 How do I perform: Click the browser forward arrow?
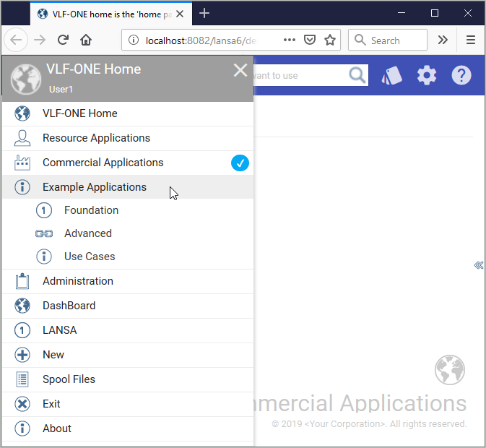[40, 40]
